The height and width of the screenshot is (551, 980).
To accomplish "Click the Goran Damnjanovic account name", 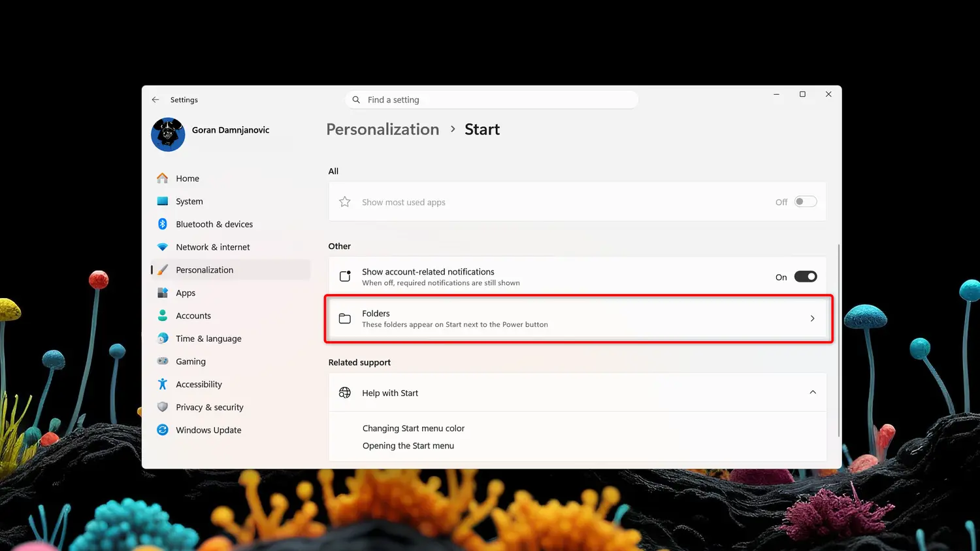I will (231, 130).
